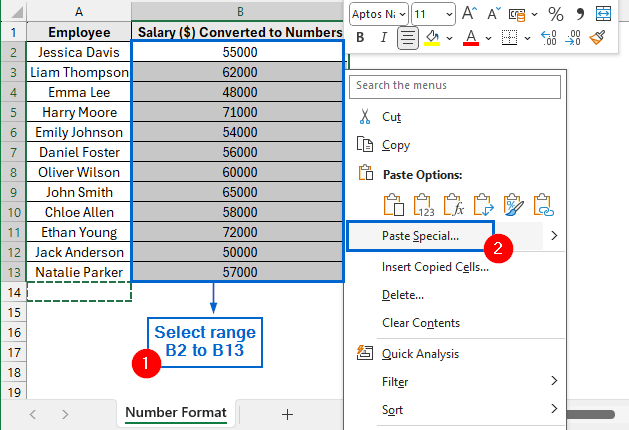Click cell containing 62000
Image resolution: width=629 pixels, height=430 pixels.
238,72
